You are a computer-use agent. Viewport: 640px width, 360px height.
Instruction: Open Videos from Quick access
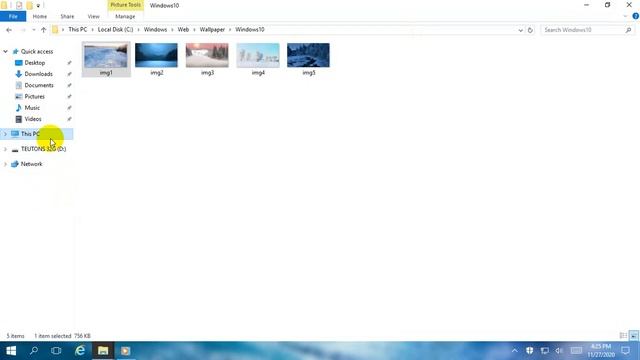click(x=33, y=119)
